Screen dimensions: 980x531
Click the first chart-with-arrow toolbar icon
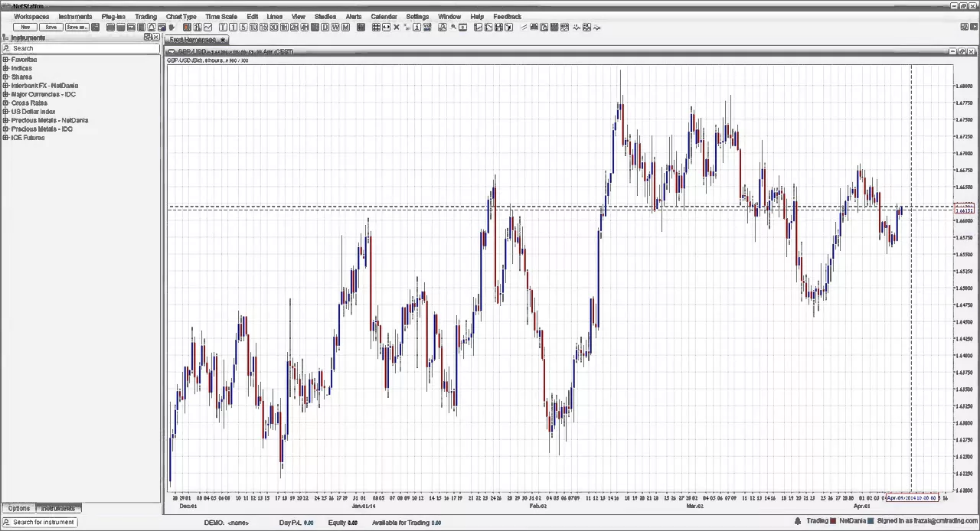[x=478, y=28]
